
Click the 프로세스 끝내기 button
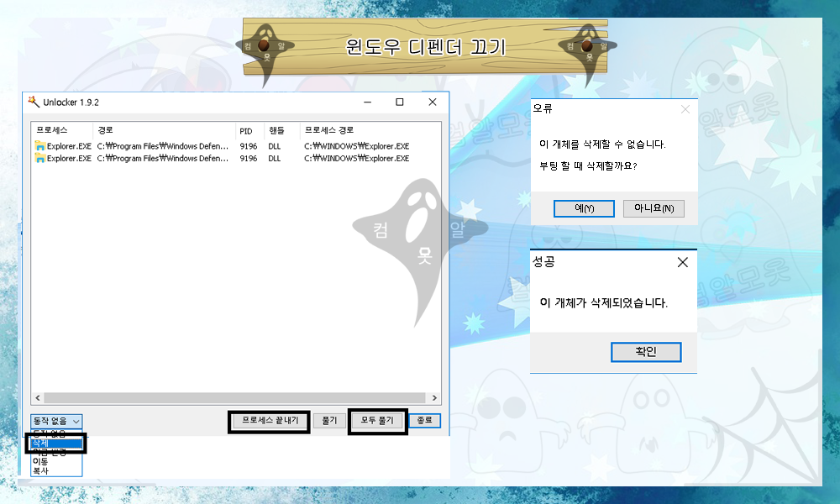(x=270, y=421)
